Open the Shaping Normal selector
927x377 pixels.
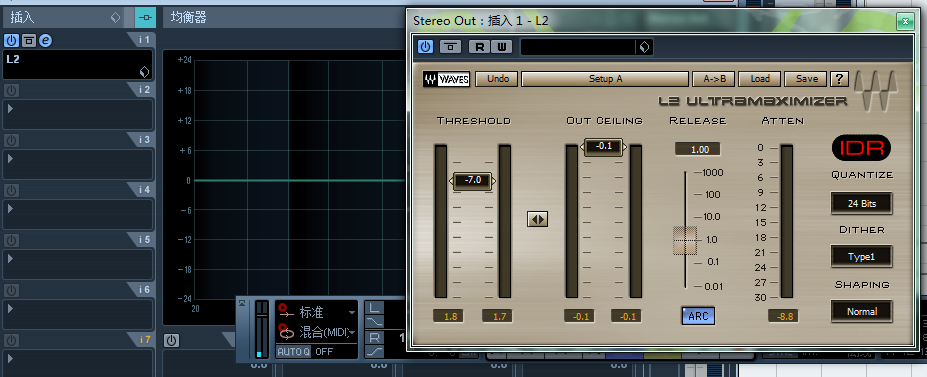(x=861, y=311)
